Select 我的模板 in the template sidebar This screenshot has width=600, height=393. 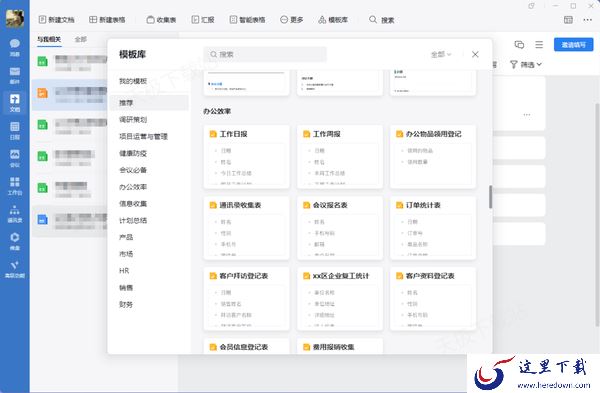tap(133, 81)
